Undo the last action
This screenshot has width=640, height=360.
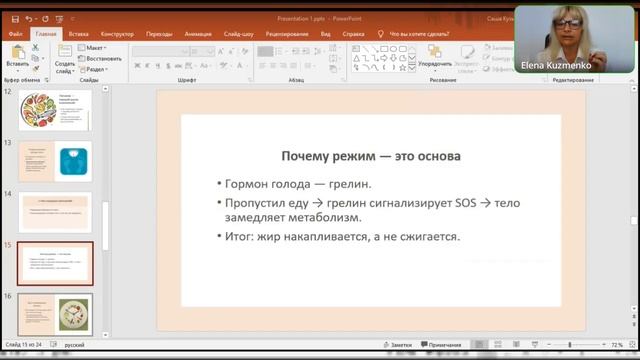point(29,19)
